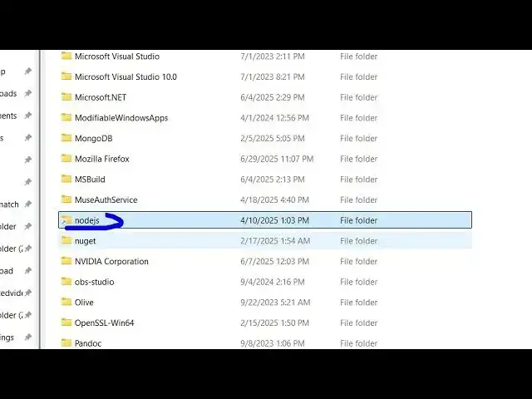
Task: Click the pin icon beside sidebar entry 'oads'
Action: click(28, 93)
